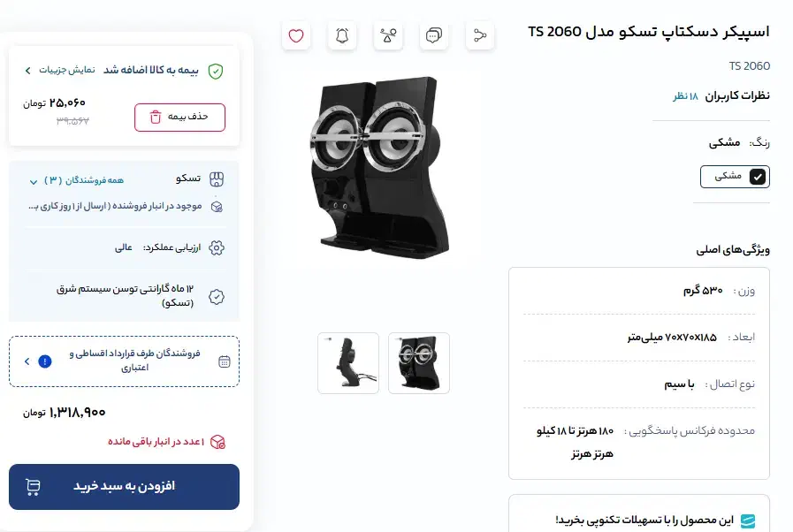Click افزودن به سبد خرید button

[x=124, y=487]
